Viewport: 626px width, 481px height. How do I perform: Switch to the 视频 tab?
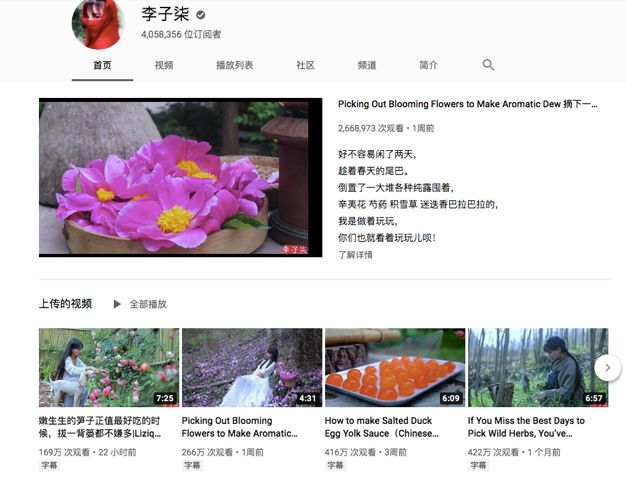[164, 65]
